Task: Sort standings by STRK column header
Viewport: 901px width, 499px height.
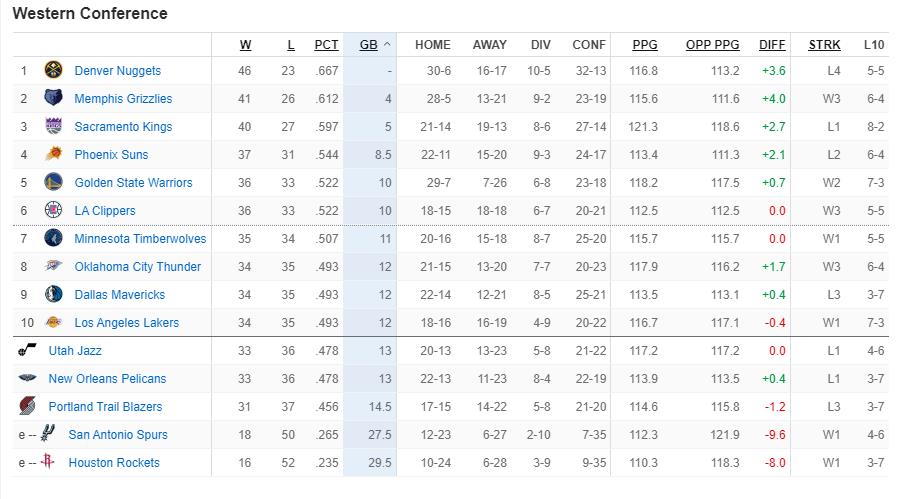Action: pyautogui.click(x=824, y=45)
